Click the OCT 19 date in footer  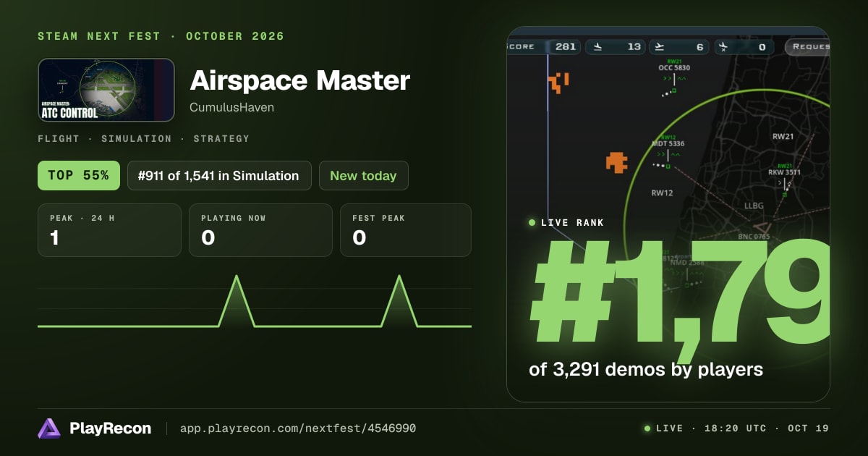click(809, 428)
